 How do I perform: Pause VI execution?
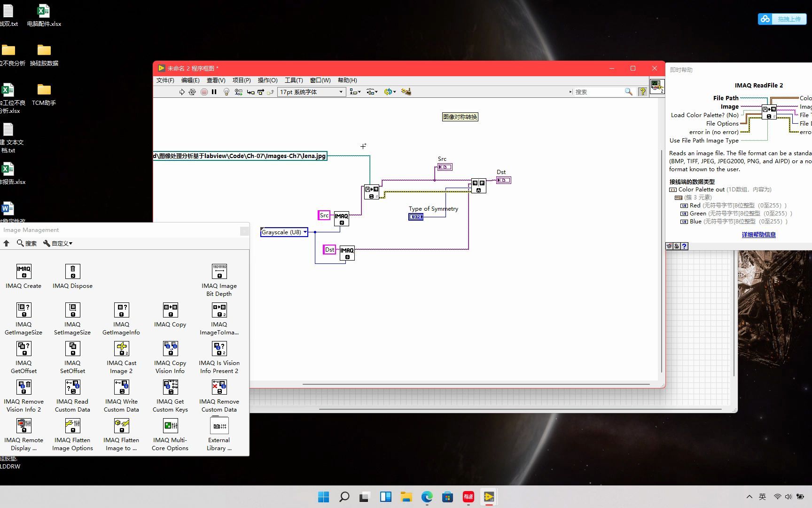214,92
